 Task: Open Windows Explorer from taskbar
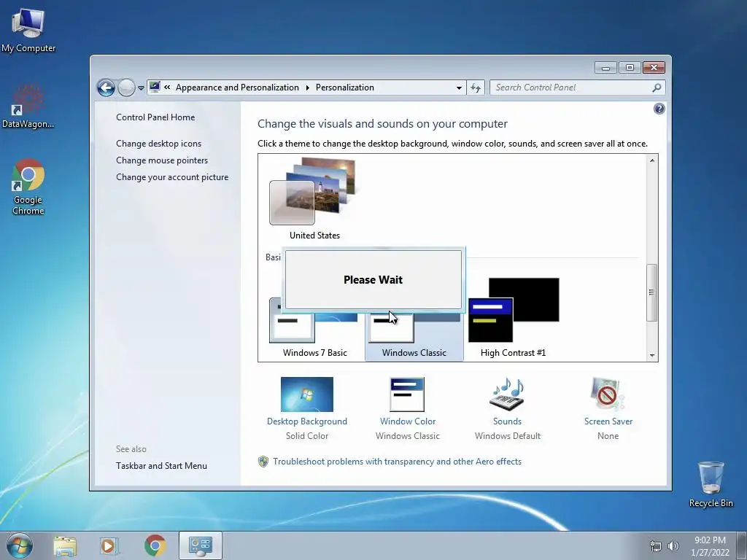point(65,545)
